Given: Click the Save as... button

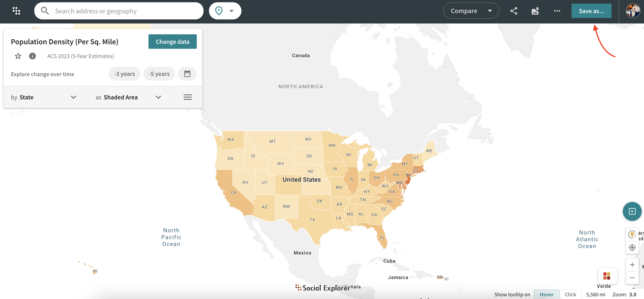Looking at the screenshot, I should pyautogui.click(x=591, y=11).
